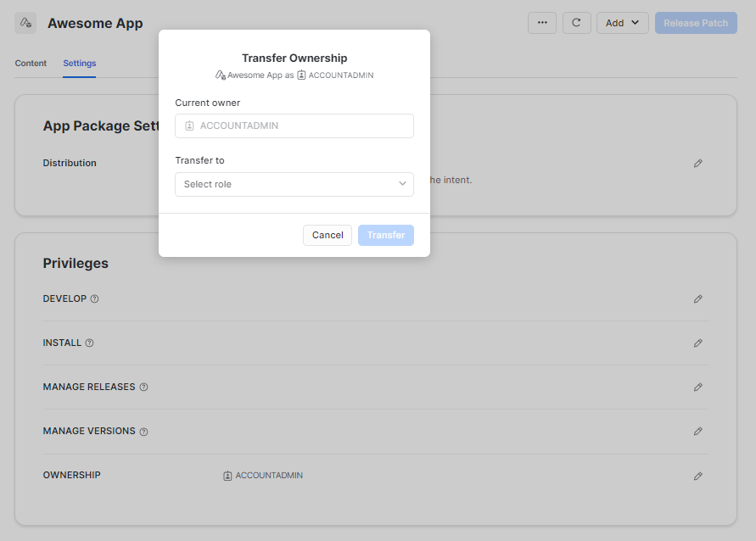The height and width of the screenshot is (541, 756).
Task: Click the Awesome App logo icon
Action: 25,22
